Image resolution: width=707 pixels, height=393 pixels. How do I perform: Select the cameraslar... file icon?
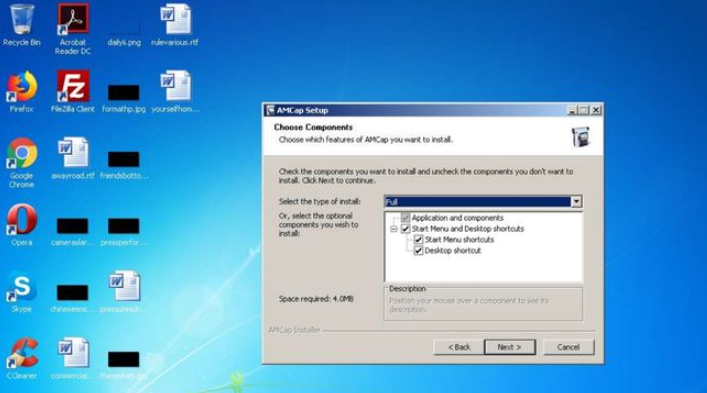[x=73, y=232]
